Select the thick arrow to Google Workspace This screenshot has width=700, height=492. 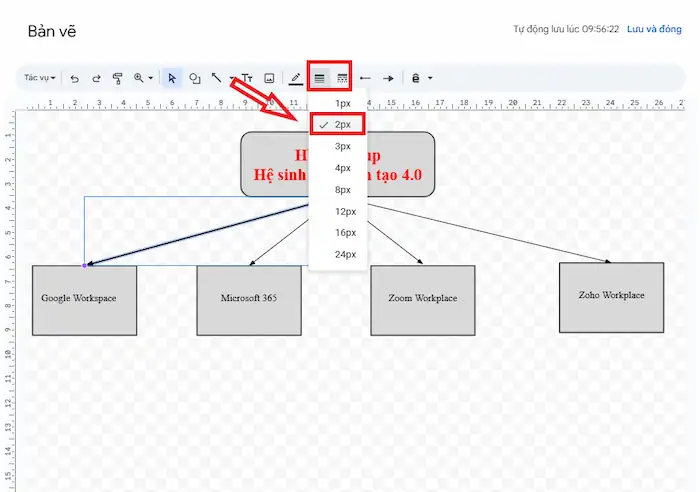196,235
